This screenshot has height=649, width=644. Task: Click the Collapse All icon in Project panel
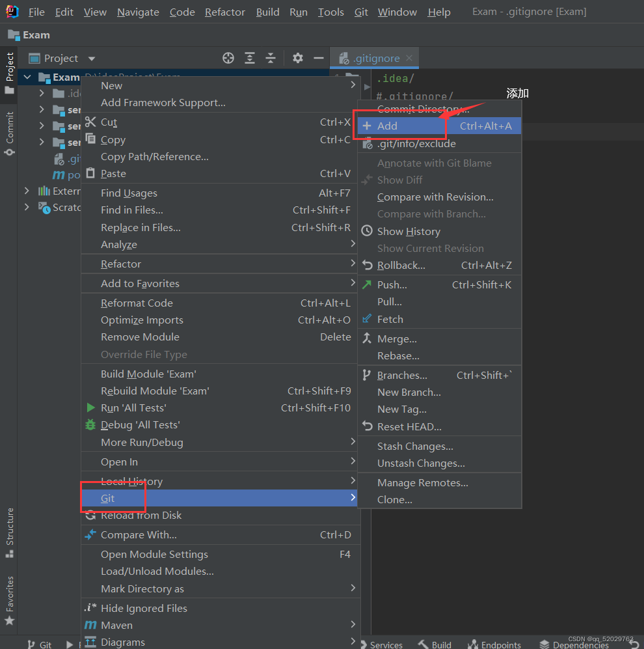coord(271,58)
